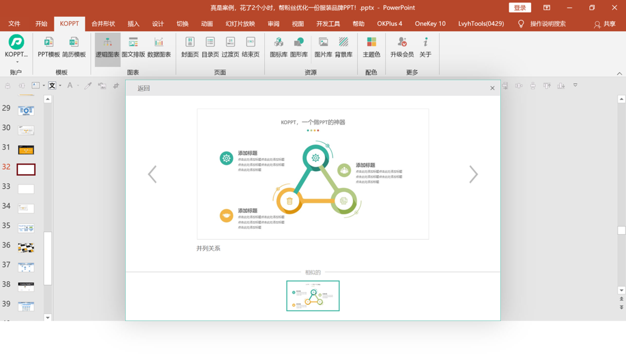Open the ribbon display options button

(547, 8)
